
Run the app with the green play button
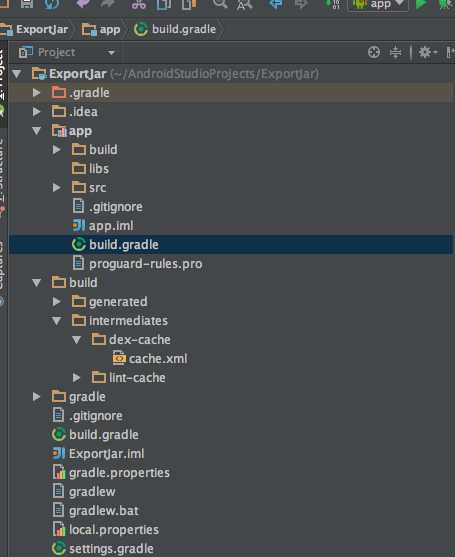pos(421,4)
